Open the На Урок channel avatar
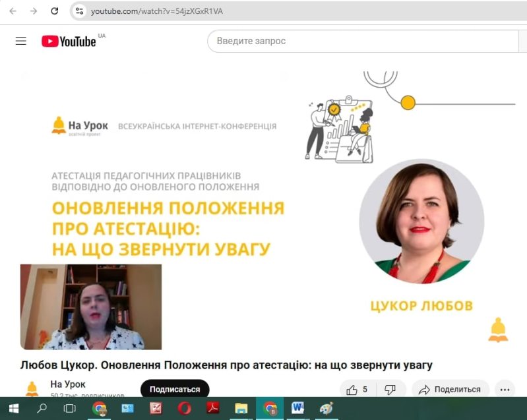527x420 pixels. coord(32,389)
